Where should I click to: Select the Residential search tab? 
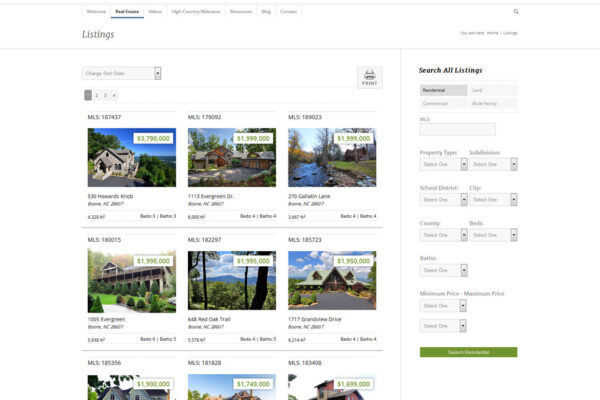click(x=443, y=90)
